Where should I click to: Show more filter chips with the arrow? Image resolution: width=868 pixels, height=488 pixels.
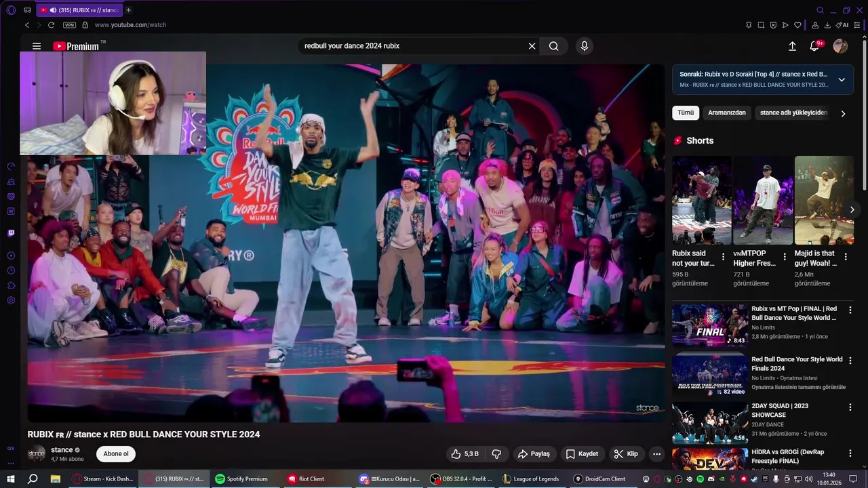pyautogui.click(x=843, y=114)
